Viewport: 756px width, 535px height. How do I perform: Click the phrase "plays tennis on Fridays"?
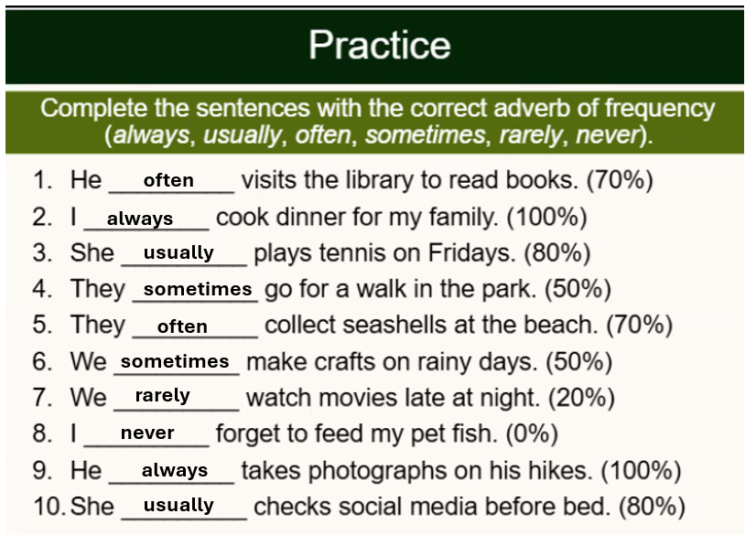(369, 253)
